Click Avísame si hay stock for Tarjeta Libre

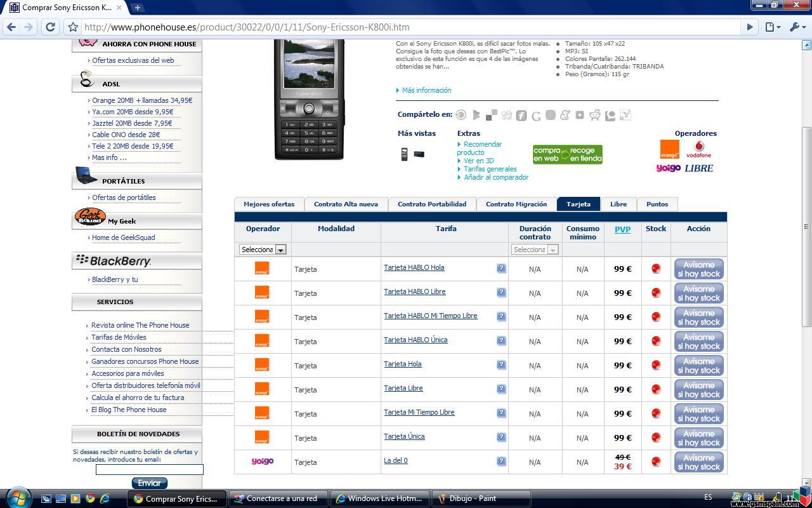tap(698, 390)
